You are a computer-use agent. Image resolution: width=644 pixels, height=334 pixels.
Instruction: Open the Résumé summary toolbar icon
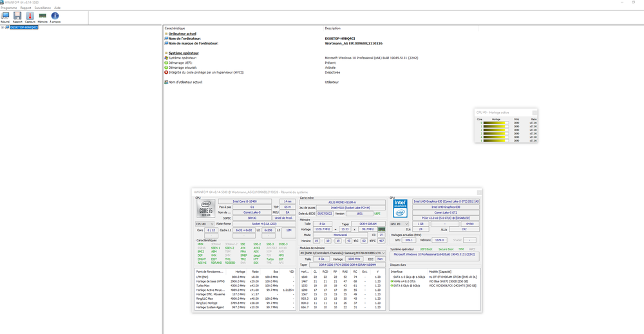click(x=5, y=17)
